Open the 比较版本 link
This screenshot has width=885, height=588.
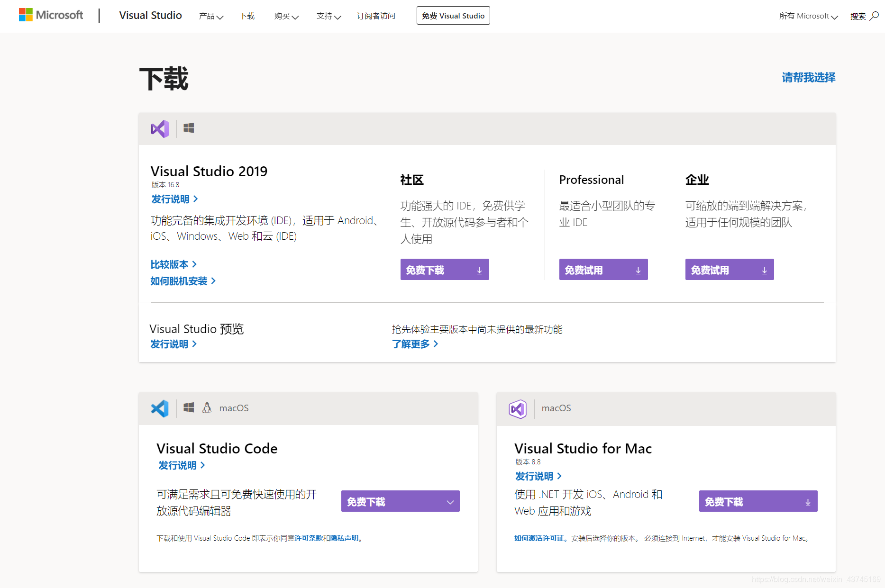click(x=173, y=264)
